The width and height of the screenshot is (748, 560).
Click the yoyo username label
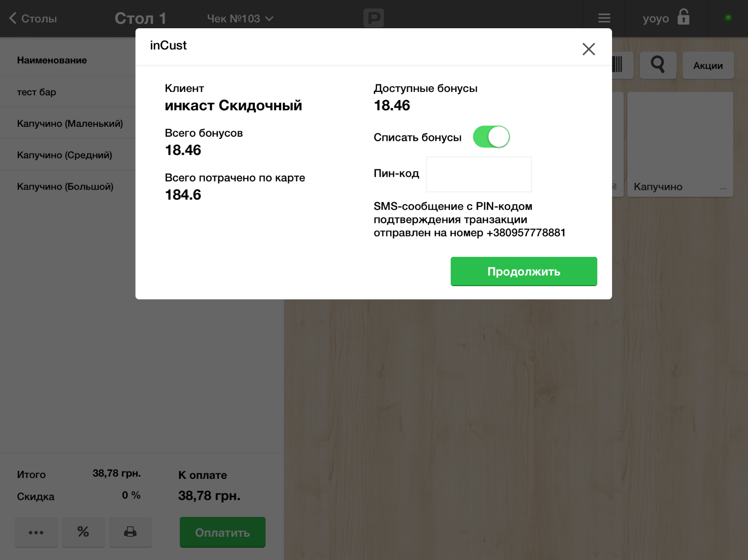[x=656, y=19]
